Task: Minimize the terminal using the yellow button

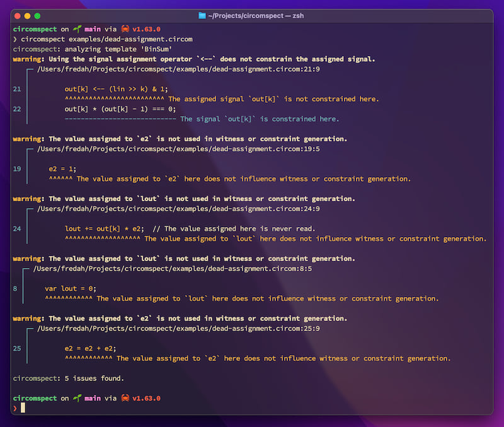Action: tap(27, 16)
